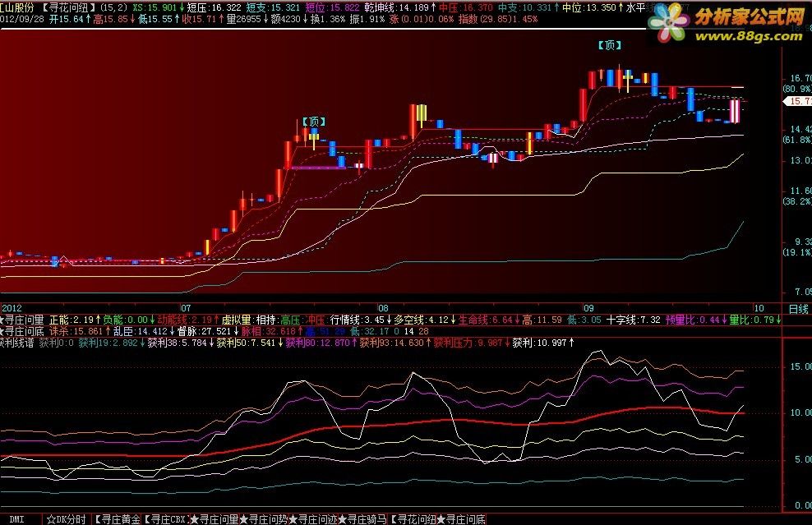Click the 短支:15.321 value
This screenshot has width=812, height=525.
click(273, 7)
